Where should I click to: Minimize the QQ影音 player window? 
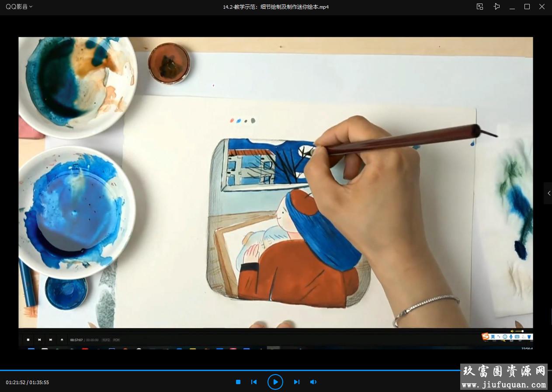point(512,7)
